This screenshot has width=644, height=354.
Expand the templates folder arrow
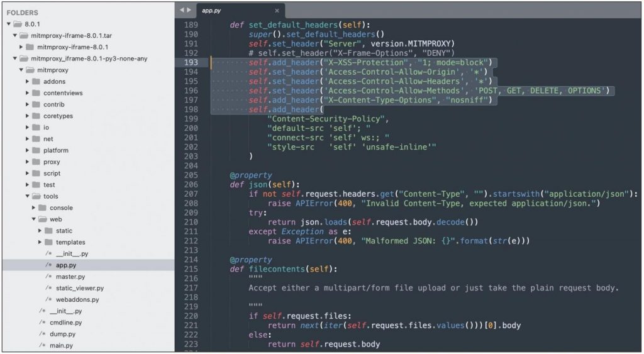tap(40, 242)
